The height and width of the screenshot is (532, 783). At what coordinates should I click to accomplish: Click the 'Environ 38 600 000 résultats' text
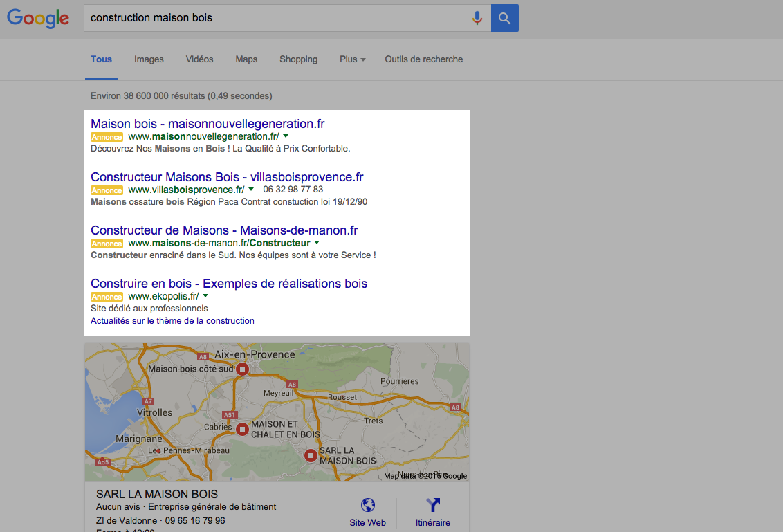click(181, 95)
